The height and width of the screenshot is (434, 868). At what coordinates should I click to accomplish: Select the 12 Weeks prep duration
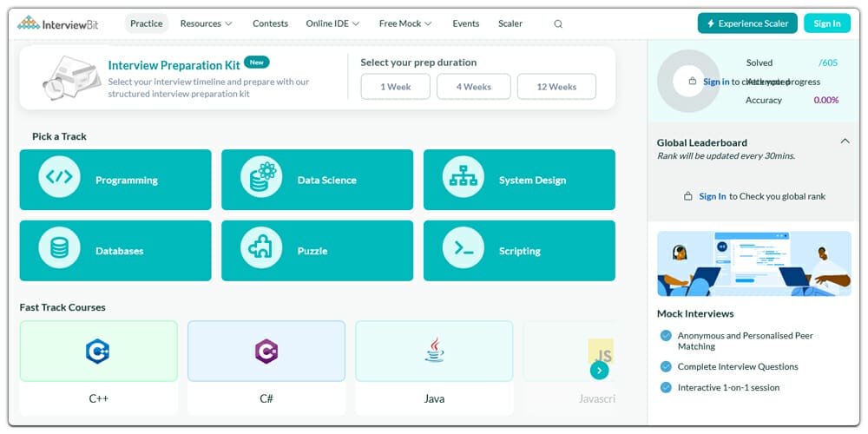(556, 87)
